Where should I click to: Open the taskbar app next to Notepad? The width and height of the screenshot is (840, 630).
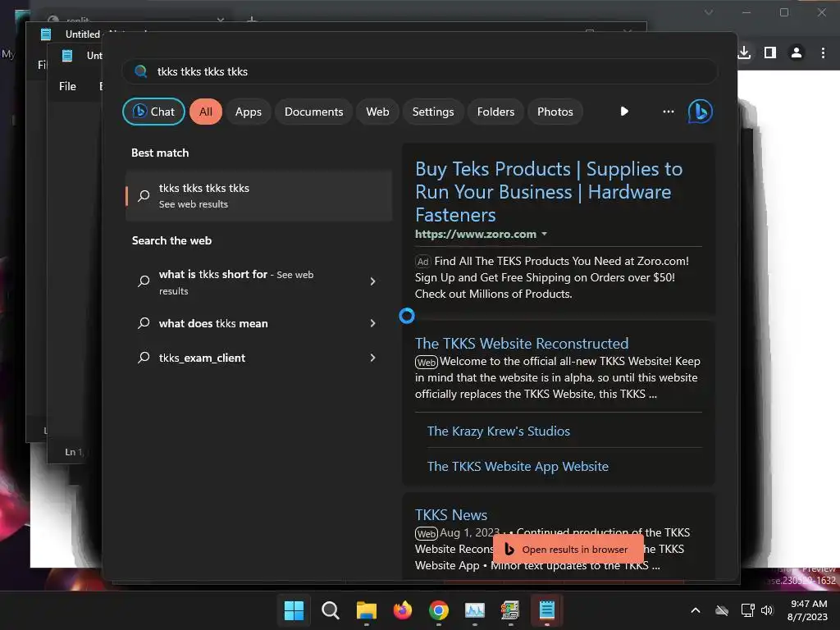tap(510, 610)
